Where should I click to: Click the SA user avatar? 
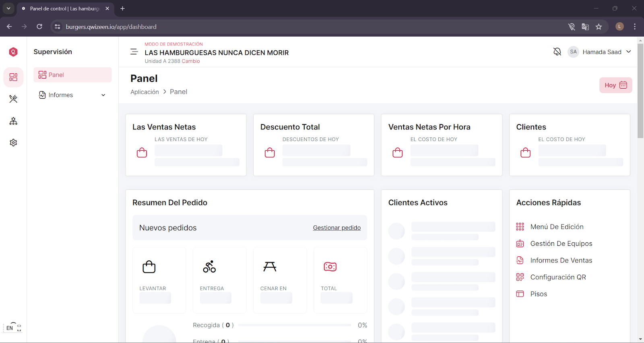tap(573, 52)
